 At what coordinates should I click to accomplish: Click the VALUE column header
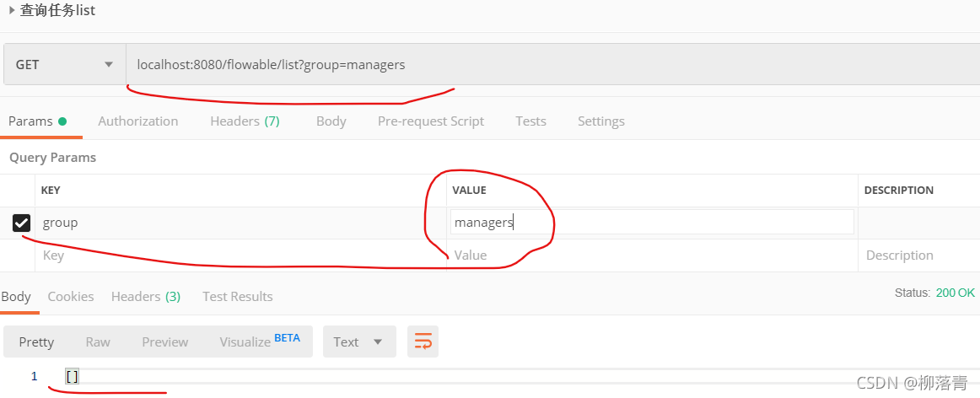pyautogui.click(x=470, y=190)
